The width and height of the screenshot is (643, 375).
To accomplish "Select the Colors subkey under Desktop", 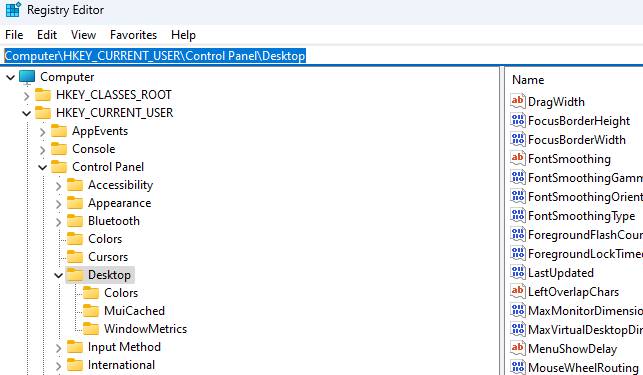I will [x=121, y=293].
